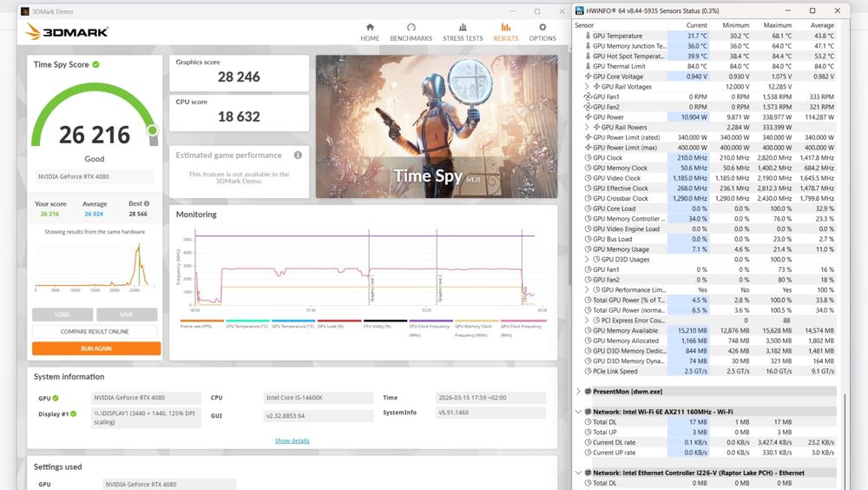Click the 3DMark Demo title bar icon

[25, 11]
